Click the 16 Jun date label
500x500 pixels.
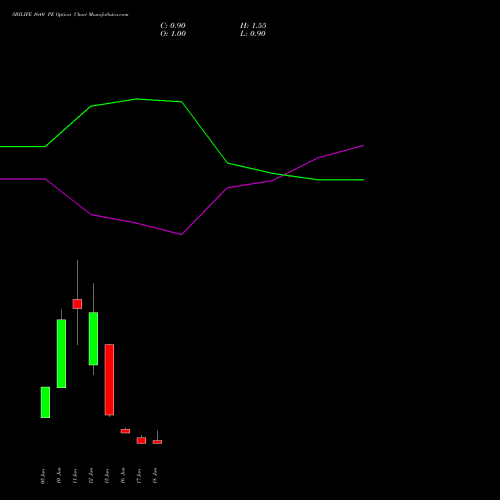coord(123,476)
